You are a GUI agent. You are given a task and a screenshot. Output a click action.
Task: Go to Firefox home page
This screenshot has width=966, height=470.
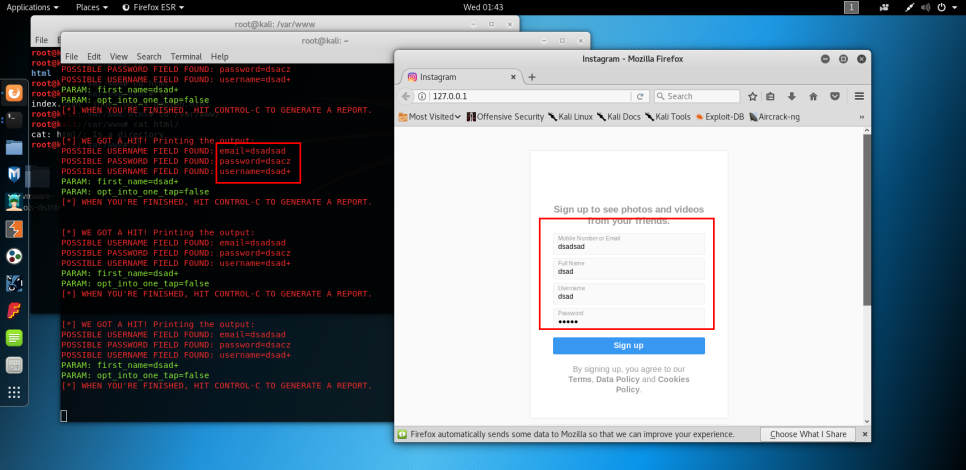point(813,97)
